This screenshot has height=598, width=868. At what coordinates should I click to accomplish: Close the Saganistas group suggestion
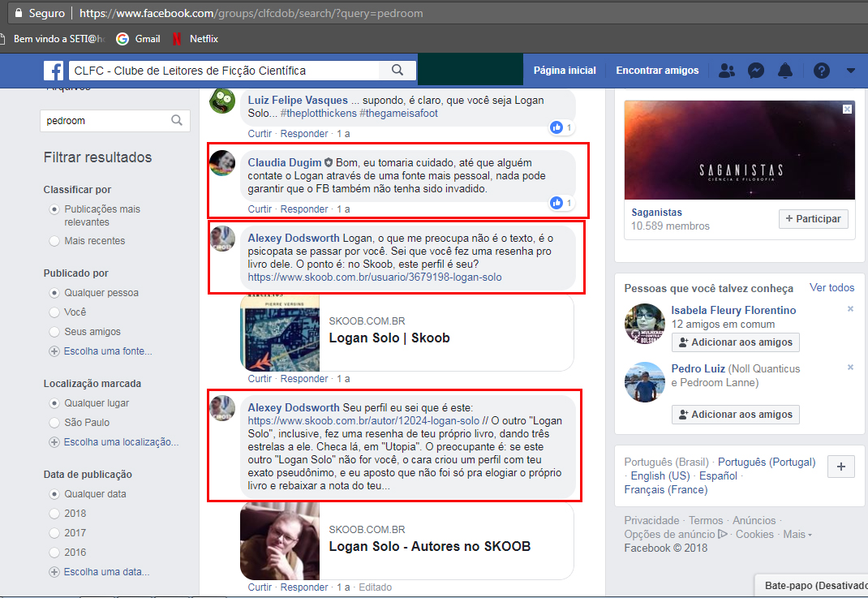tap(847, 109)
